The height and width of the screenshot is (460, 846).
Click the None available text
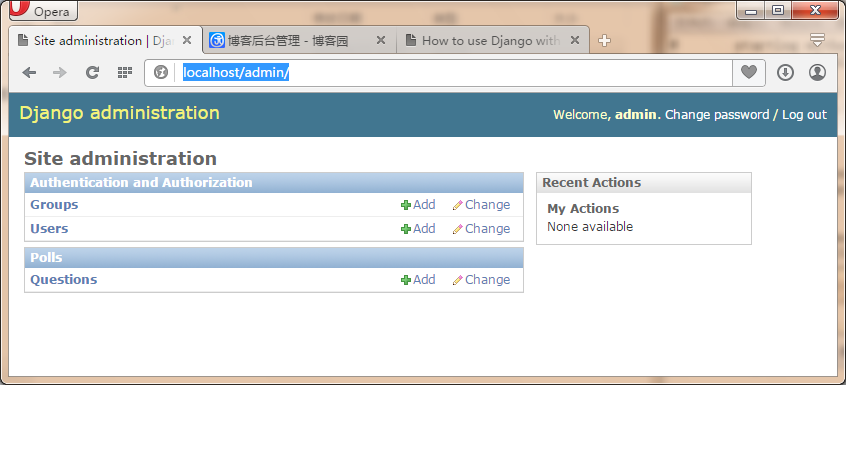[x=590, y=226]
